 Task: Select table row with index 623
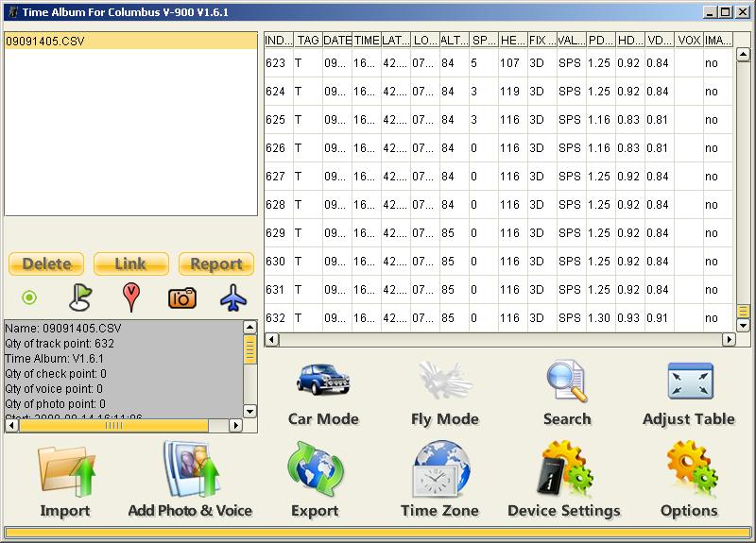pos(498,63)
